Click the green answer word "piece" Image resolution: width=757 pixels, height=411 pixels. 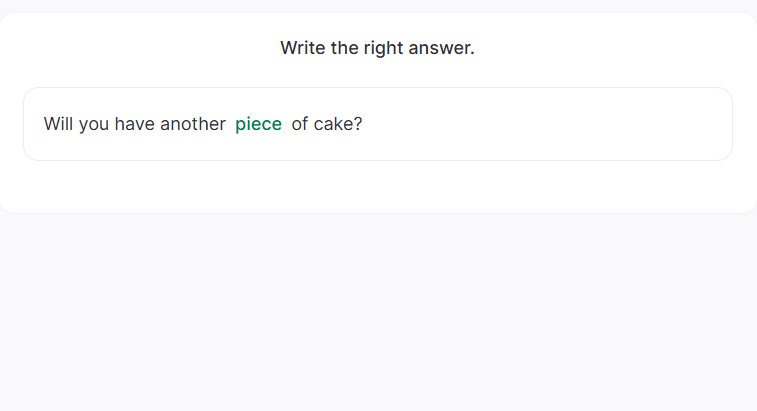(x=258, y=124)
